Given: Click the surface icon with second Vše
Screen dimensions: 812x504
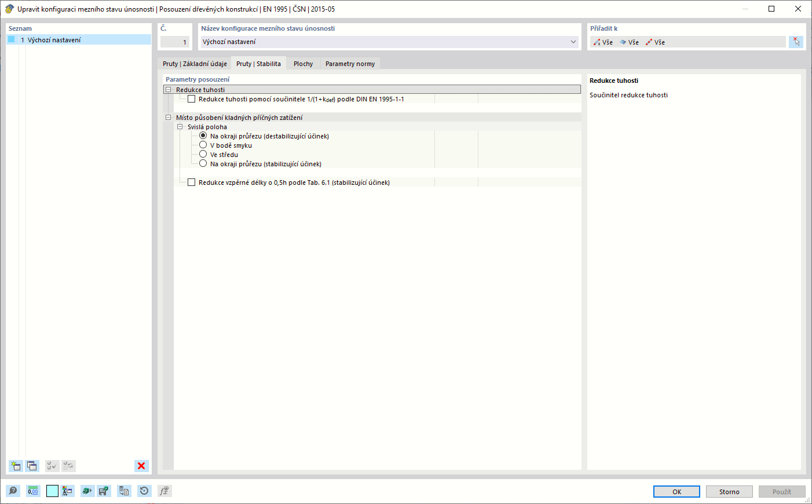Looking at the screenshot, I should (623, 42).
